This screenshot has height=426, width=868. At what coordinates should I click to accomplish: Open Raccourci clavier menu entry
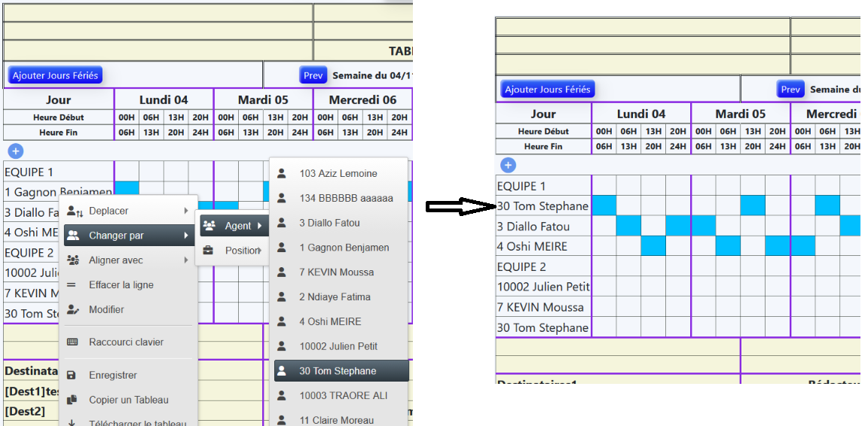click(x=128, y=342)
